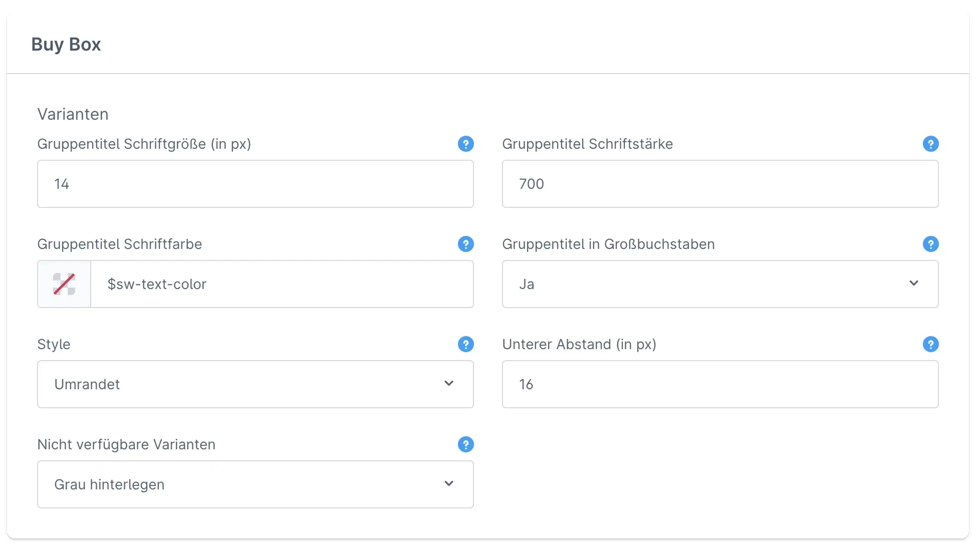Click the chevron arrow in Style select
Image resolution: width=980 pixels, height=550 pixels.
coord(449,384)
